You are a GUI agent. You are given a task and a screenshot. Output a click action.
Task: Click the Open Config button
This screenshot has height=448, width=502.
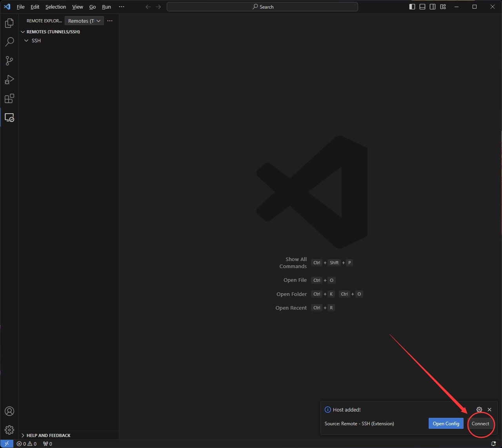click(446, 423)
